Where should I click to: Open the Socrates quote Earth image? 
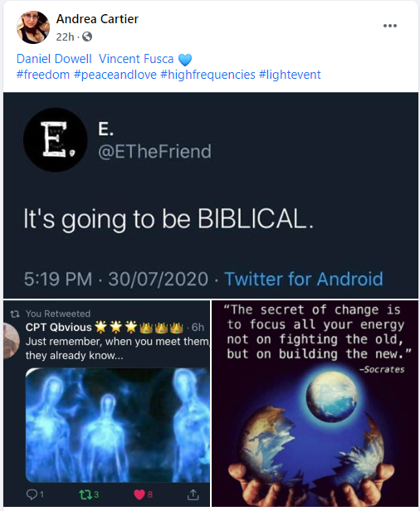coord(315,403)
